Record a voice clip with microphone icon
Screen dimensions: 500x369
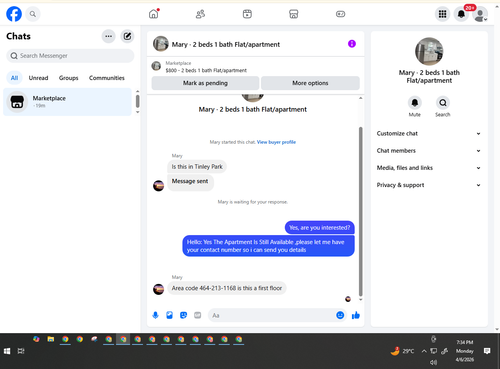click(x=155, y=315)
